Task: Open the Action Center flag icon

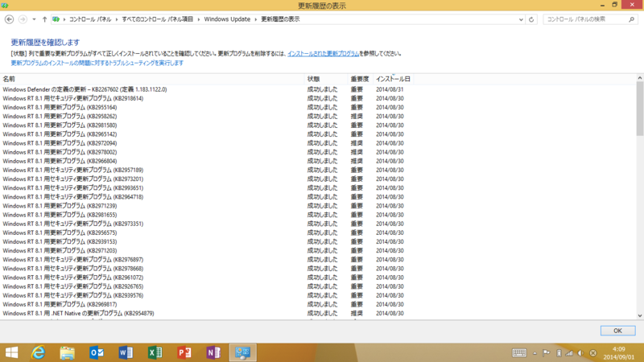Action: coord(547,353)
